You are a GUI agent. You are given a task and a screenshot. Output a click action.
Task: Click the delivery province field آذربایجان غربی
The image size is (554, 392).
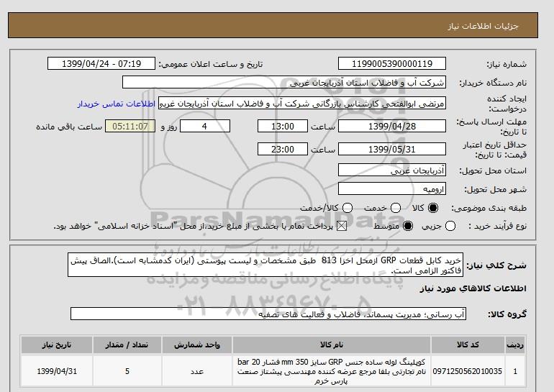[x=392, y=170]
